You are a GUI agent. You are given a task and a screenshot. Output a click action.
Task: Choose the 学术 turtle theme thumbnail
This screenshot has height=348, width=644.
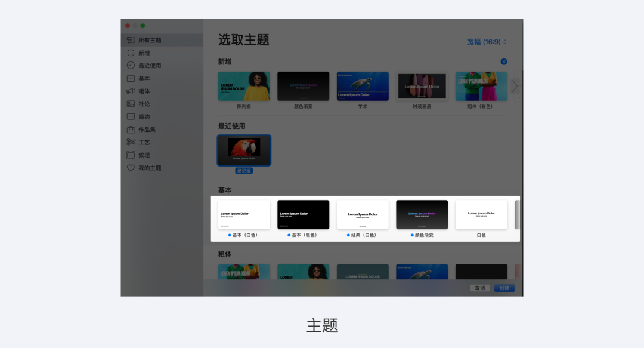click(x=363, y=86)
